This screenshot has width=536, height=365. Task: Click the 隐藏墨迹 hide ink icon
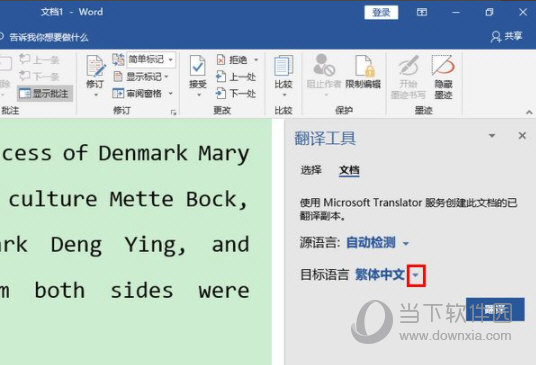443,65
